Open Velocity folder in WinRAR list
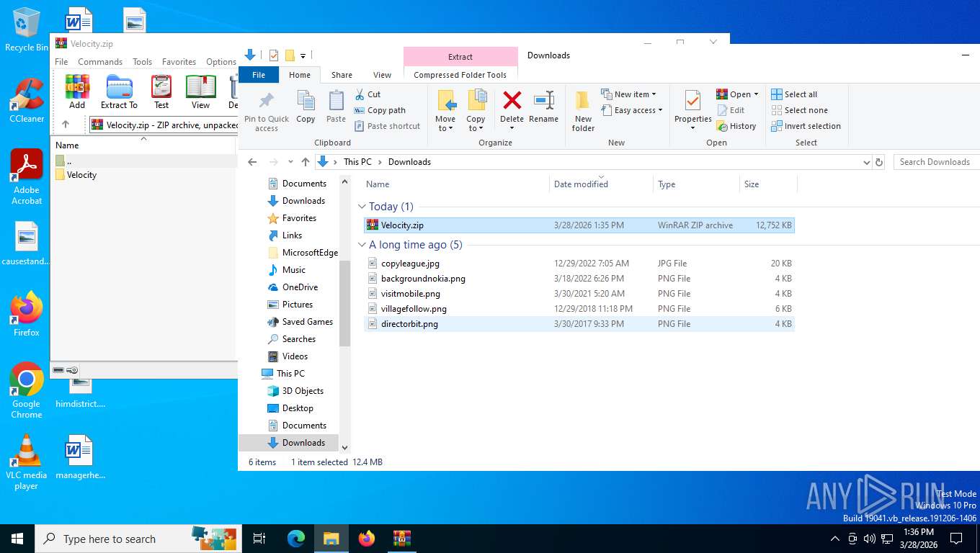 click(x=81, y=175)
